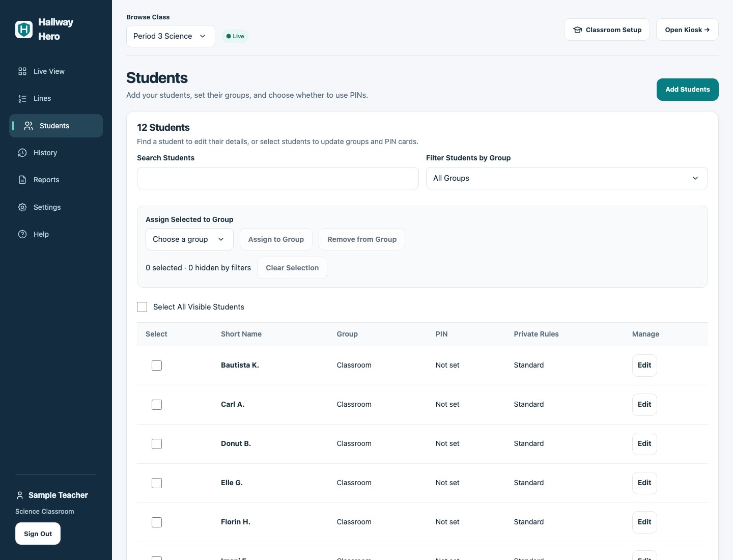Expand the Period 3 Science class dropdown
The image size is (733, 560).
click(171, 36)
